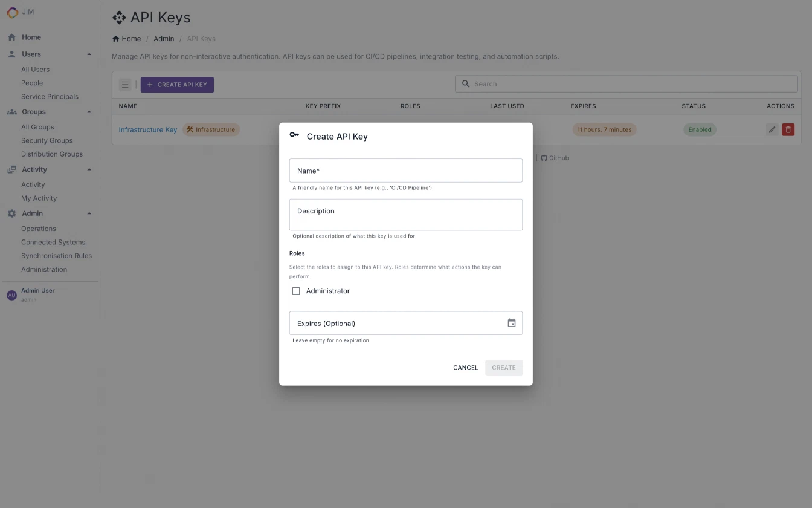Click the search magnifier icon

click(x=465, y=83)
